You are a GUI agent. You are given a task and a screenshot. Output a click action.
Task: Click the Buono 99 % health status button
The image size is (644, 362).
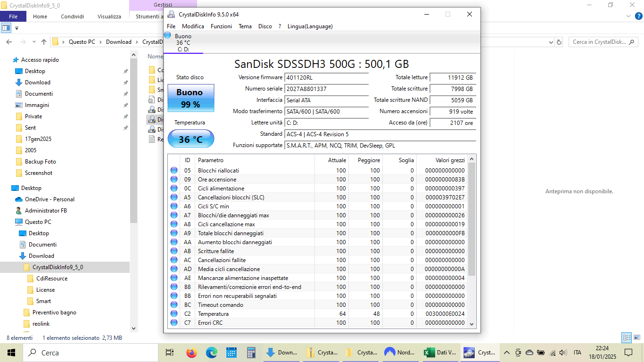[190, 98]
